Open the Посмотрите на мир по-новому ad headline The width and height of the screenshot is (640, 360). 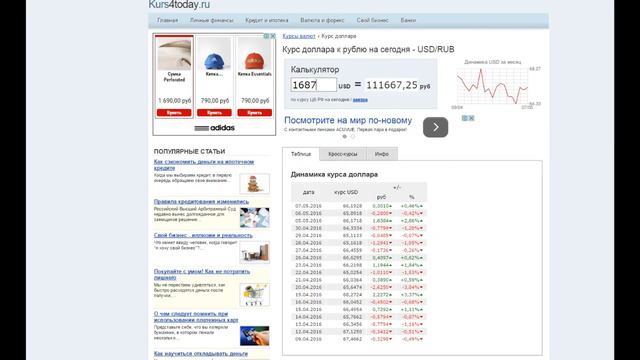coord(348,120)
